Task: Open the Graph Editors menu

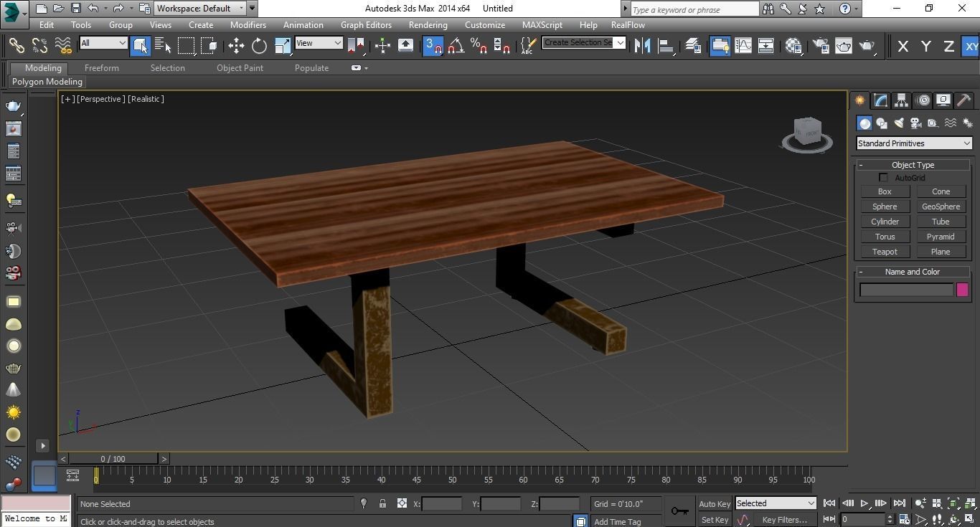Action: click(x=366, y=24)
